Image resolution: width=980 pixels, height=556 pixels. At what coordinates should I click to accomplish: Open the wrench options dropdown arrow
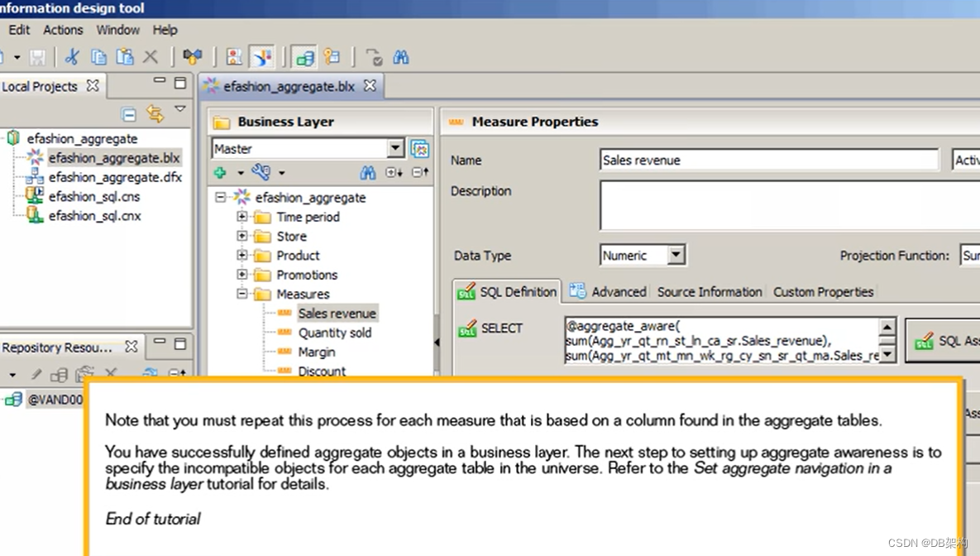[x=282, y=173]
